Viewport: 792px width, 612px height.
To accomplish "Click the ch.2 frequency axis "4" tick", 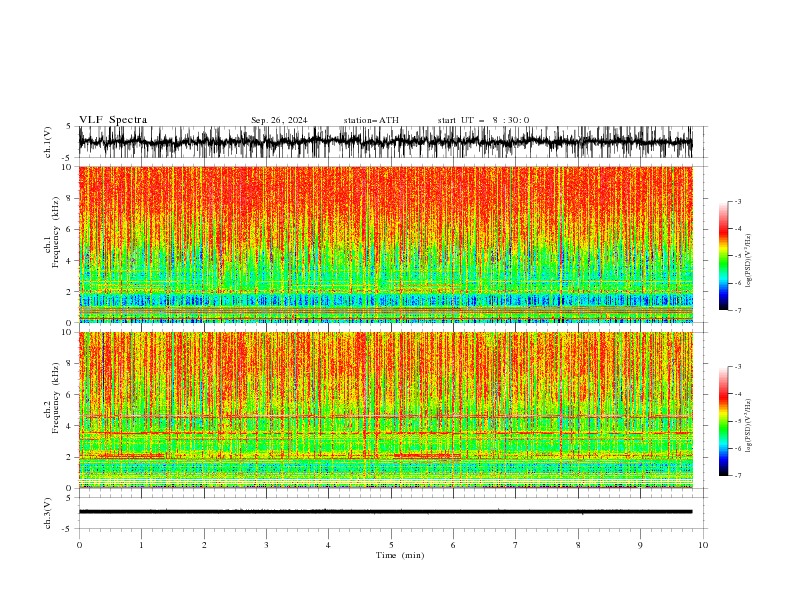I will click(x=69, y=426).
